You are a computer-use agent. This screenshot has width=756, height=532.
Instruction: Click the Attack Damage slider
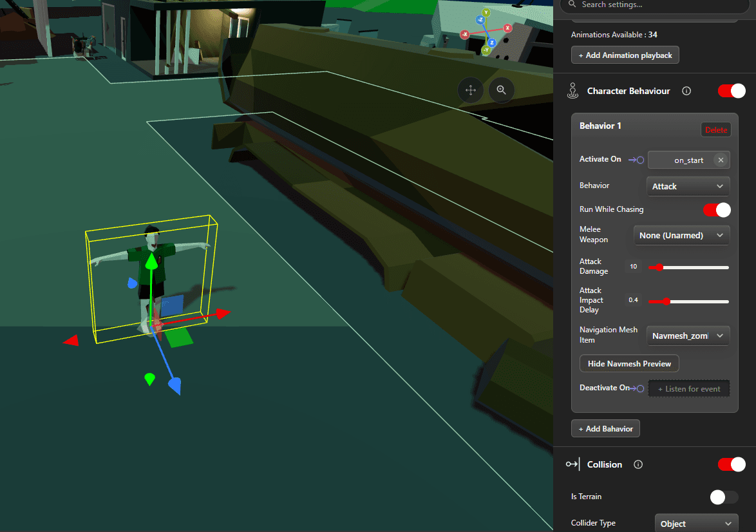coord(688,267)
